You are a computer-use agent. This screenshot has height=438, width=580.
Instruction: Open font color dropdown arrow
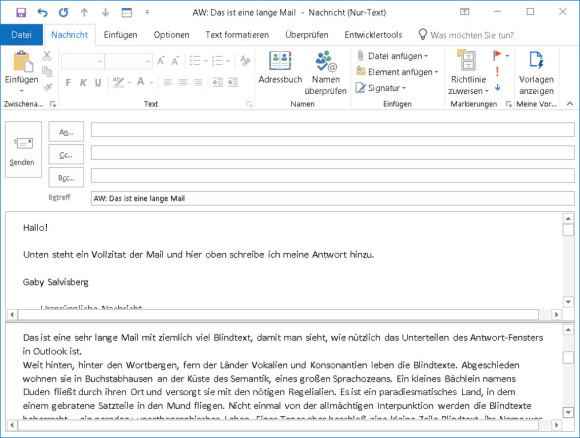151,82
